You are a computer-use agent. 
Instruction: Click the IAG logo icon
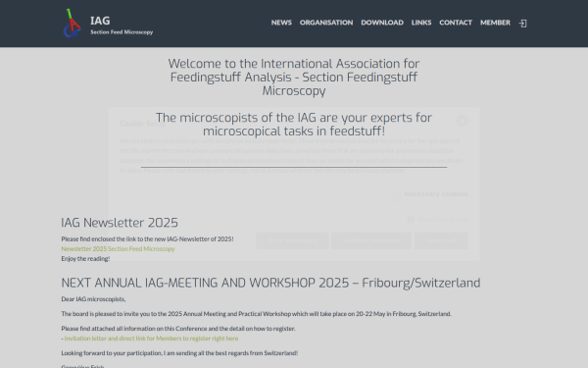coord(72,23)
